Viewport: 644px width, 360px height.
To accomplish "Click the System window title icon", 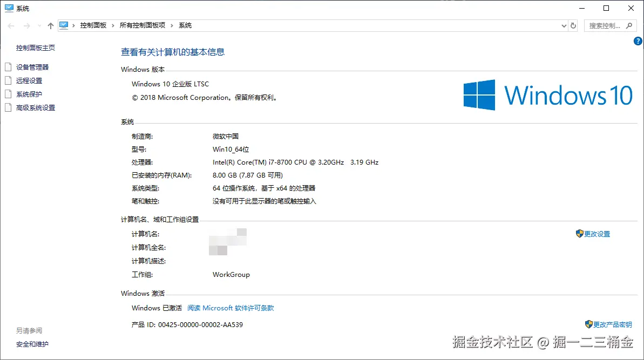I will pyautogui.click(x=9, y=8).
